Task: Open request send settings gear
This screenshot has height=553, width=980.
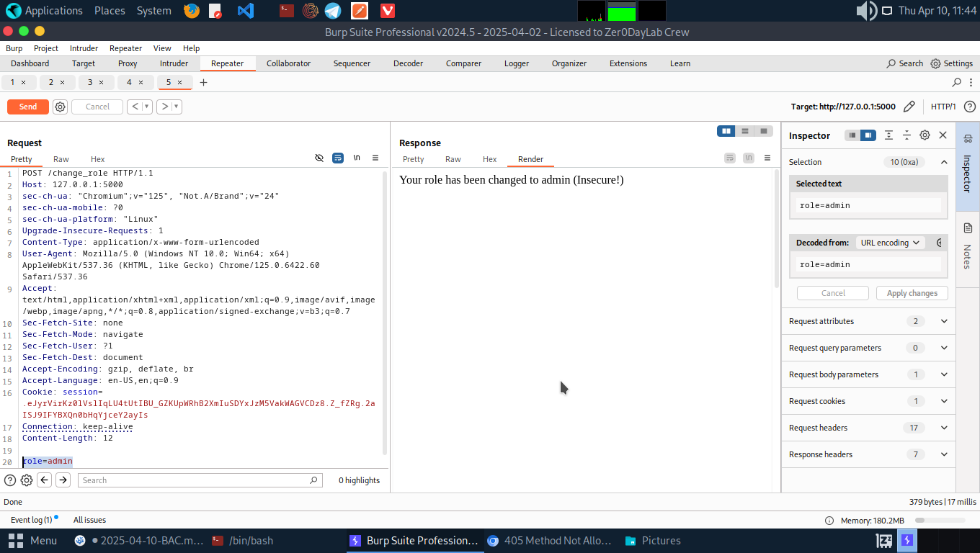Action: (x=61, y=107)
